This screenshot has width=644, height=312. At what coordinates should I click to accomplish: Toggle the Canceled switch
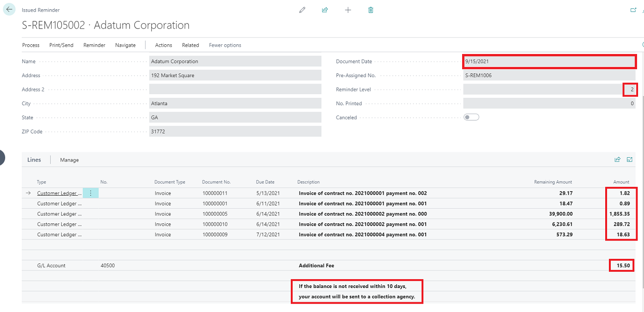point(471,117)
